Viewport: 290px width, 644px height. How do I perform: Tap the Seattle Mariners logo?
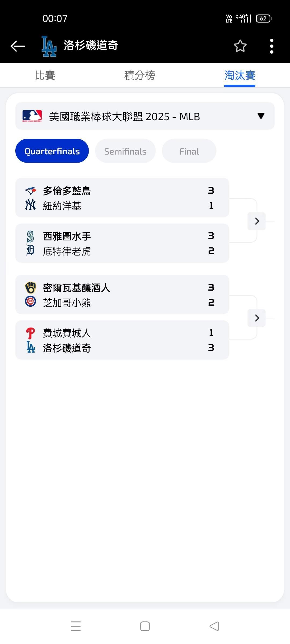30,236
